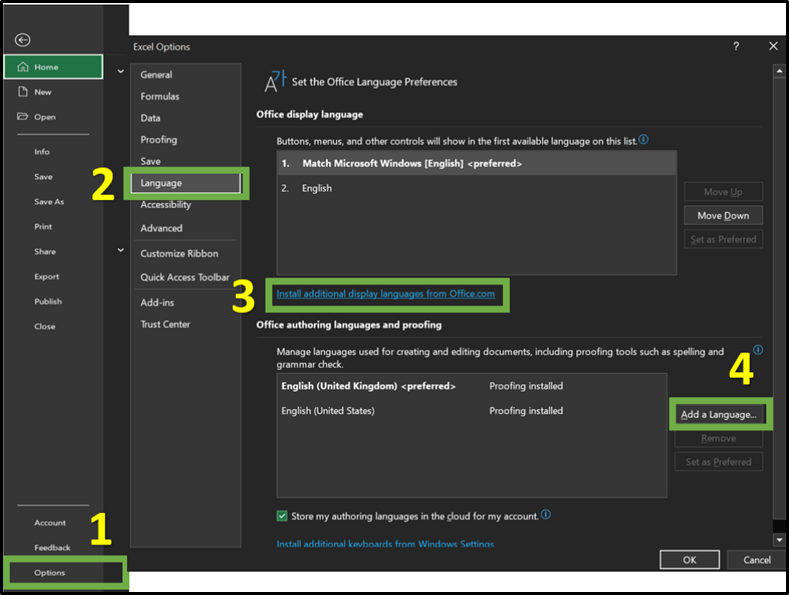Click the Move Up button
The width and height of the screenshot is (789, 595).
click(723, 192)
